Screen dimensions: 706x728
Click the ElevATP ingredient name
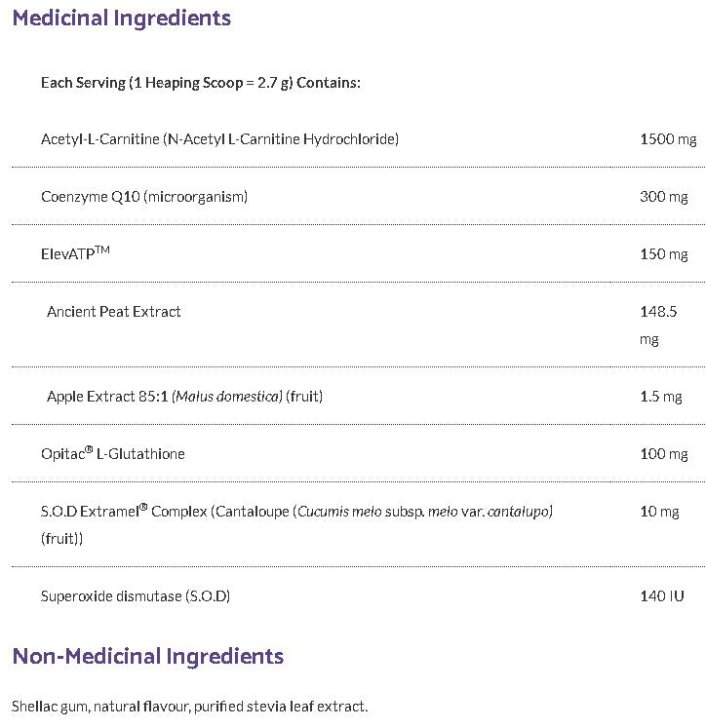pyautogui.click(x=75, y=253)
